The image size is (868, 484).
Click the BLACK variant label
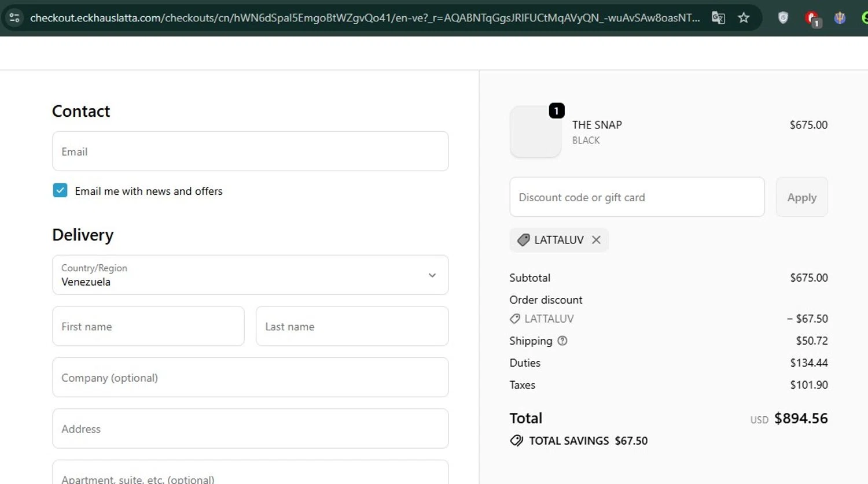pos(586,141)
